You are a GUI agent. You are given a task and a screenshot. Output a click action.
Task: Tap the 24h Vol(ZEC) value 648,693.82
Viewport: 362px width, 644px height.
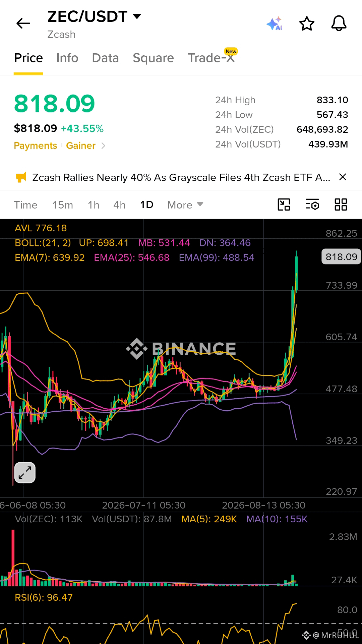322,129
